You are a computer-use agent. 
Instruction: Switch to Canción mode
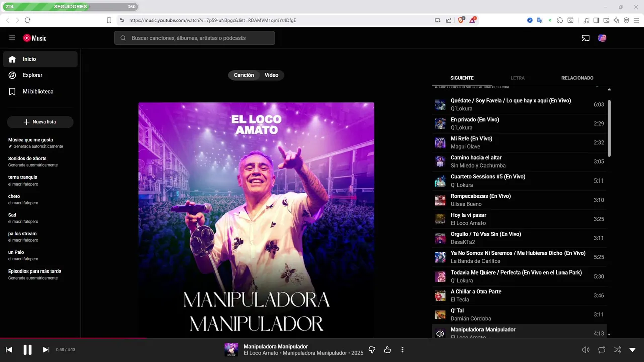click(x=244, y=75)
